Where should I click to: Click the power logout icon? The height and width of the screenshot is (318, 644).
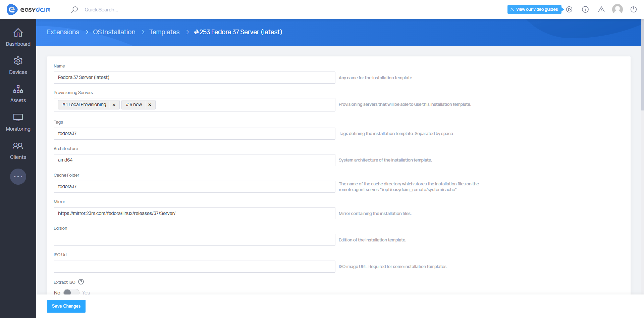click(634, 9)
